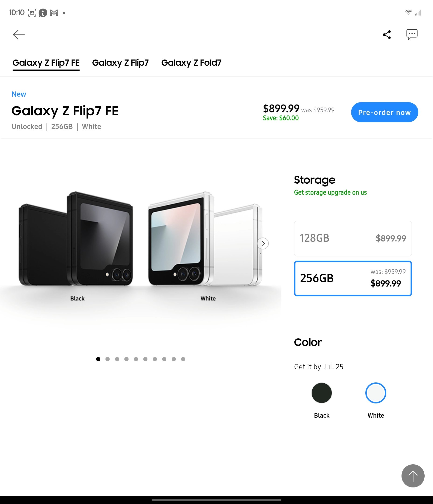This screenshot has width=433, height=504.
Task: Choose the White color option
Action: (x=376, y=393)
